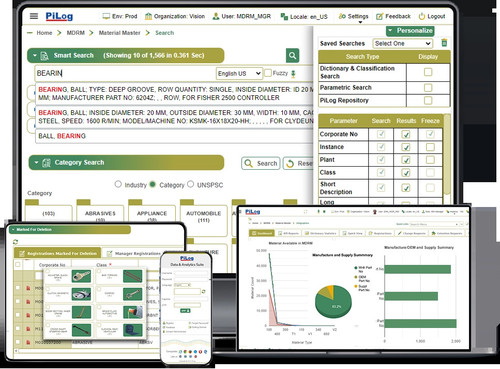Open the Saved Searches Select One dropdown
This screenshot has width=500, height=369.
tap(402, 43)
